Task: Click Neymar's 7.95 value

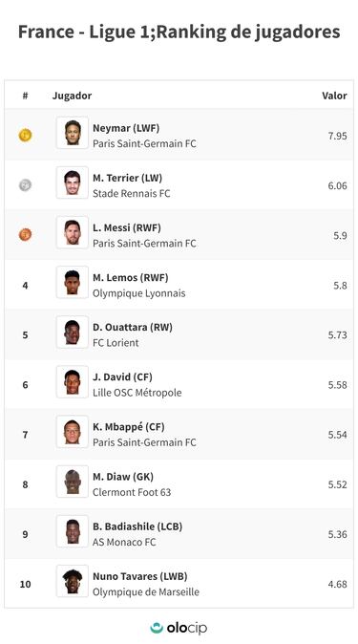Action: (337, 136)
